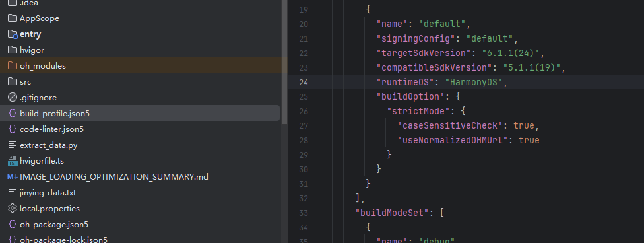Screen dimensions: 644x245
Task: Open IMAGE_LOADING_OPTIMIZATION_SUMMARY.md file
Action: (140, 177)
